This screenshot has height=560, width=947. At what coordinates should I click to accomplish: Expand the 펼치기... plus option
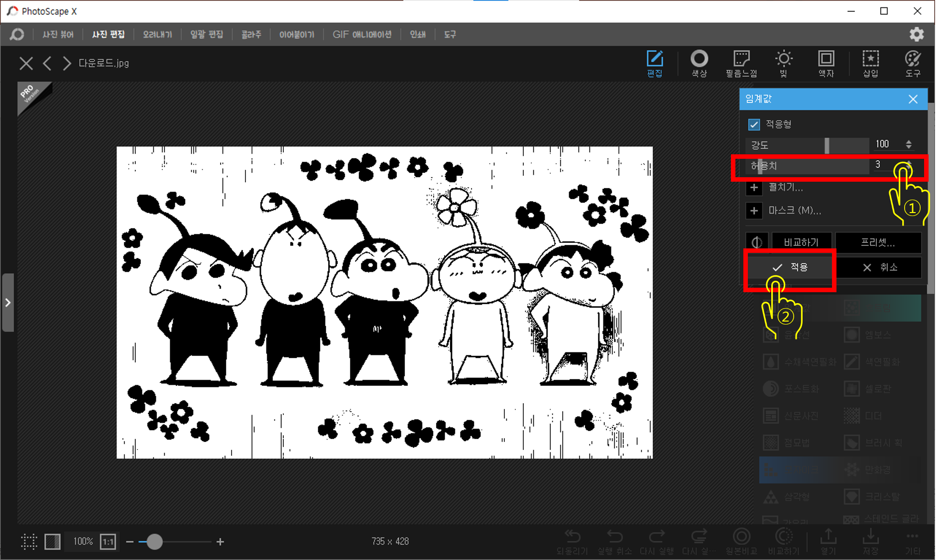[x=754, y=188]
